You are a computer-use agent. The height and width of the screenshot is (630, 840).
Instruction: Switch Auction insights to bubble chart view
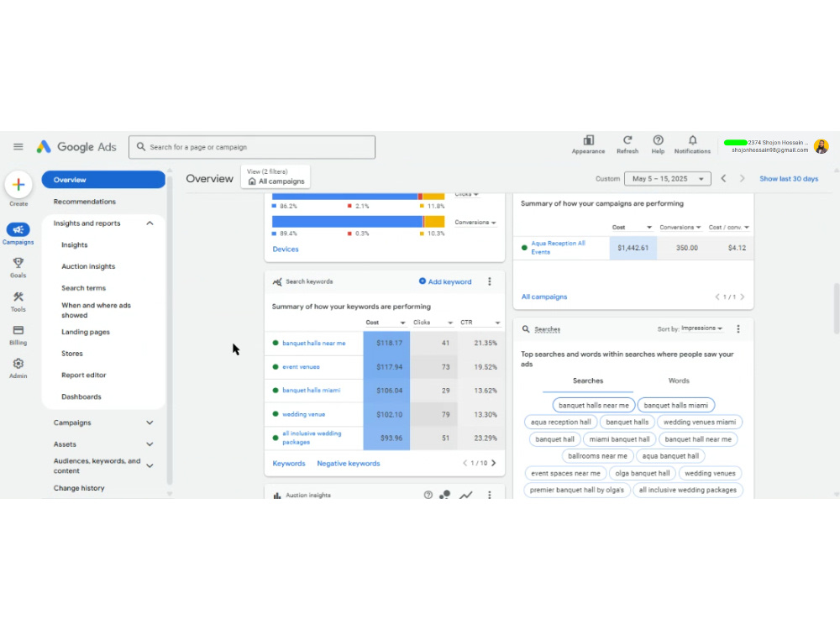(444, 495)
